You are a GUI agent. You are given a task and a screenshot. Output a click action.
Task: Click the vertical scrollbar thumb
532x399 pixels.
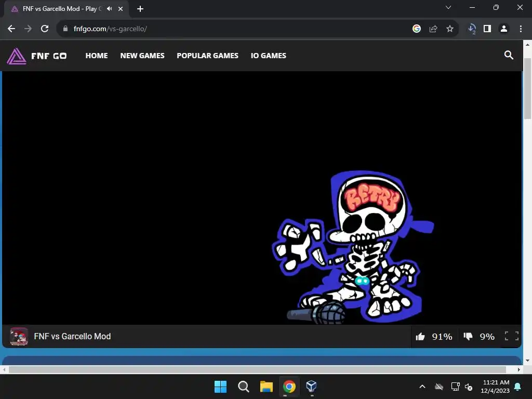tap(527, 88)
